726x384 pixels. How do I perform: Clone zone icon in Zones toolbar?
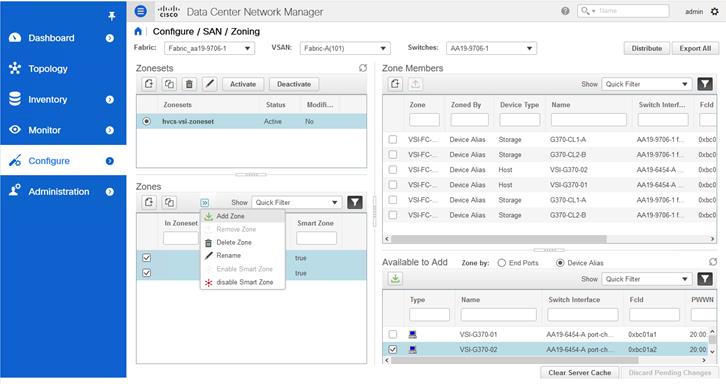(x=169, y=202)
